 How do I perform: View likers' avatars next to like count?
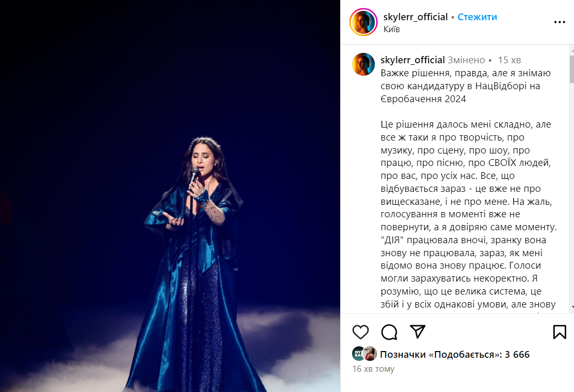pyautogui.click(x=364, y=354)
